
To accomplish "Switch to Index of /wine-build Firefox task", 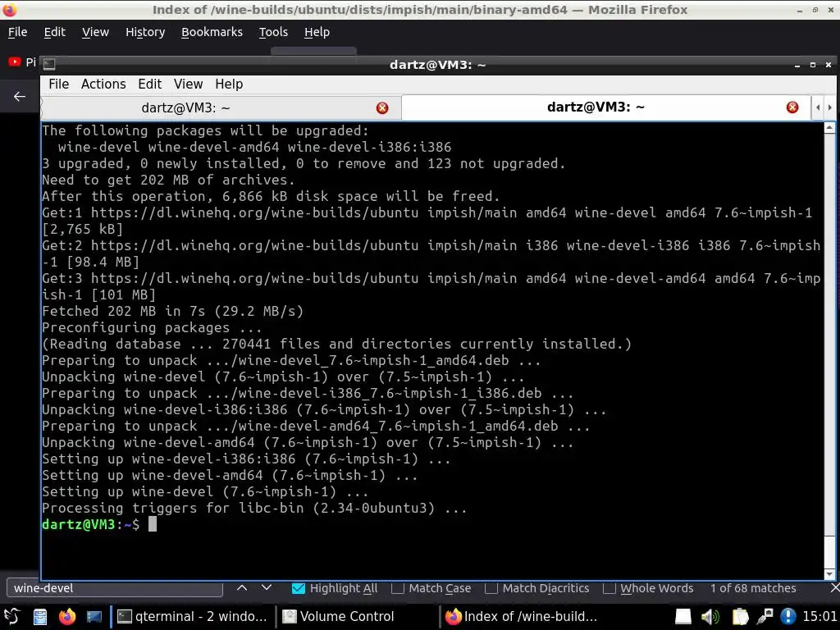I will (x=523, y=617).
